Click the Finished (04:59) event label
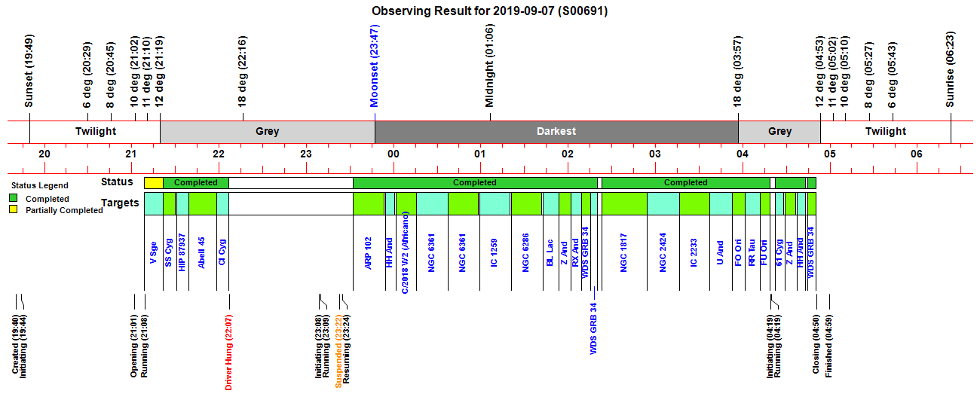This screenshot has height=409, width=980. click(x=828, y=346)
